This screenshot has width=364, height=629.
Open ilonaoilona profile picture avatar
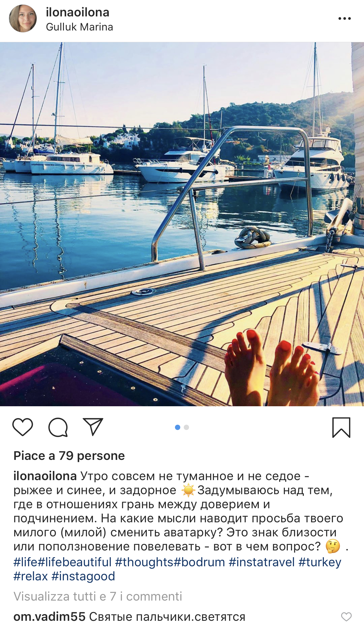coord(23,18)
